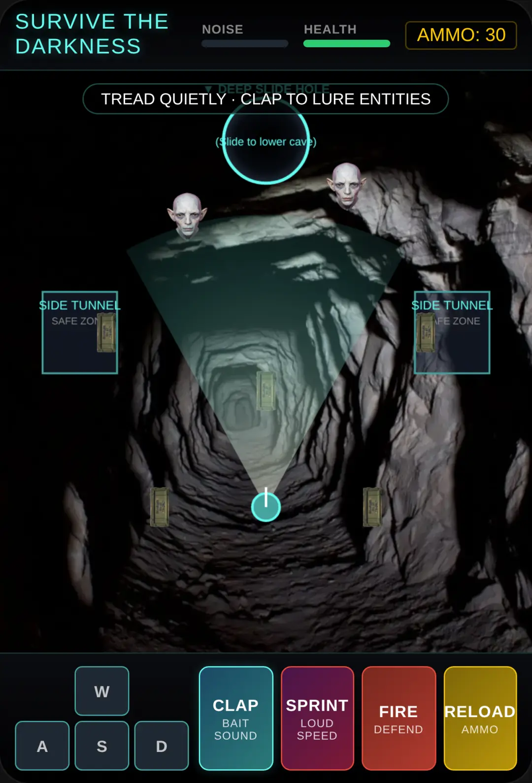Click the player position marker
The width and height of the screenshot is (532, 783).
click(266, 507)
